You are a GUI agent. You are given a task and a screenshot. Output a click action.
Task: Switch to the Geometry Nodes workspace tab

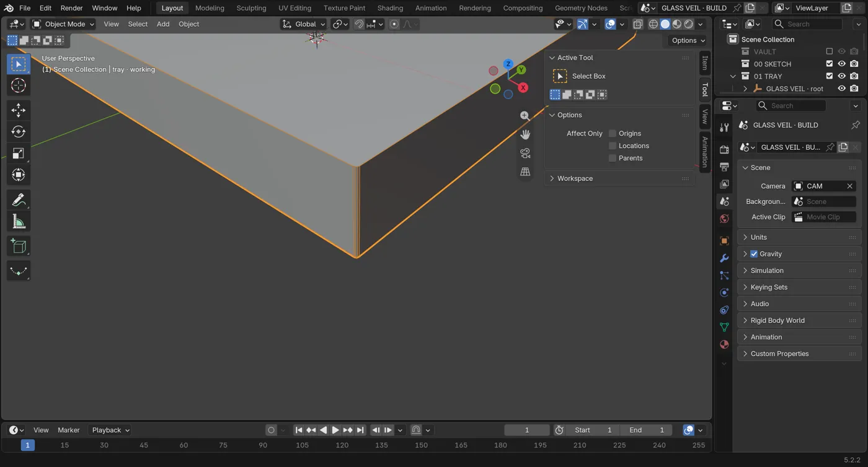click(x=581, y=8)
